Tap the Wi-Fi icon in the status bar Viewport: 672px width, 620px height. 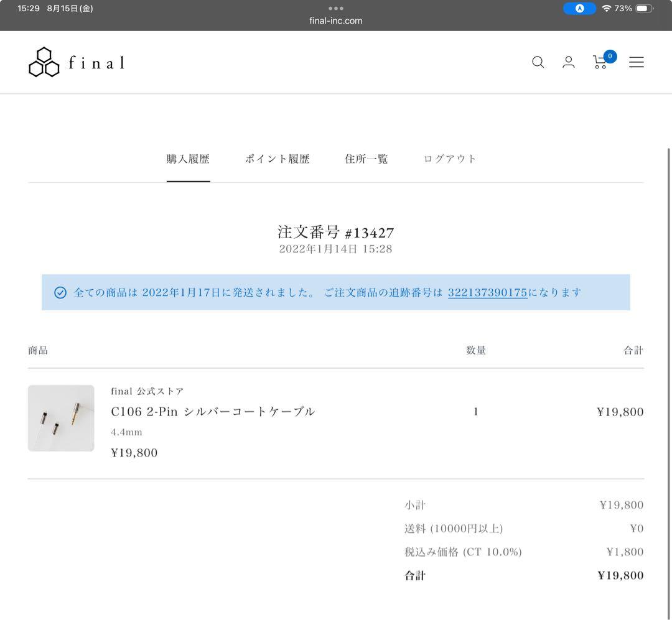pos(608,8)
